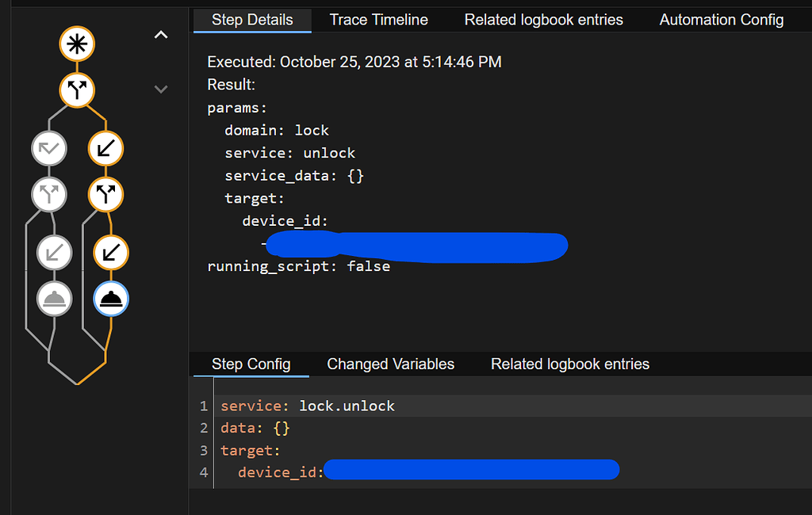Click the orange arrow node above the selected service call
The width and height of the screenshot is (812, 515).
(105, 252)
